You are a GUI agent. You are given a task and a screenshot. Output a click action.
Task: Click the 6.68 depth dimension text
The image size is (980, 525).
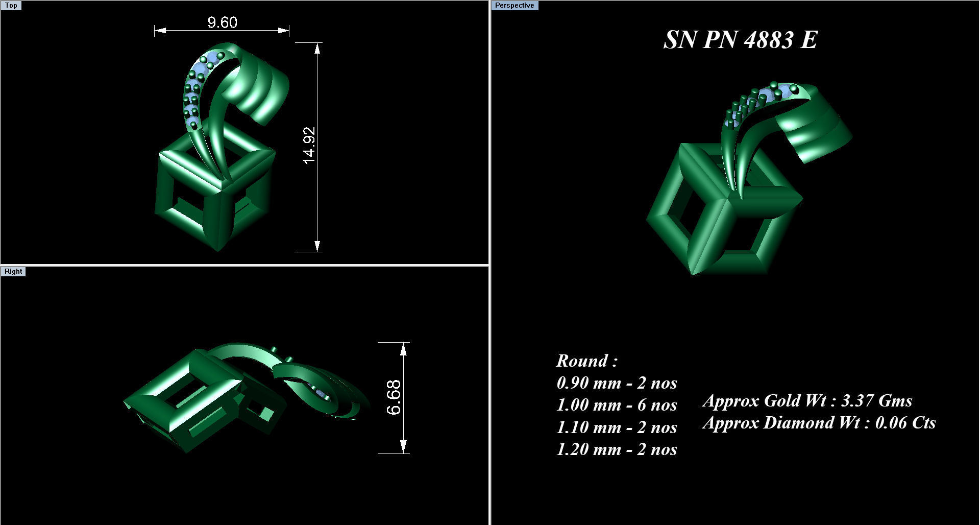coord(394,397)
